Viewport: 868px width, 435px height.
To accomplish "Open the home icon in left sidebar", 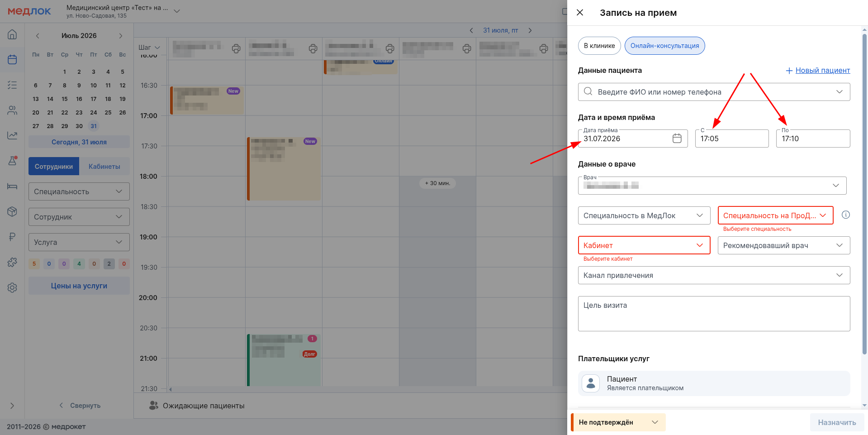I will point(12,34).
